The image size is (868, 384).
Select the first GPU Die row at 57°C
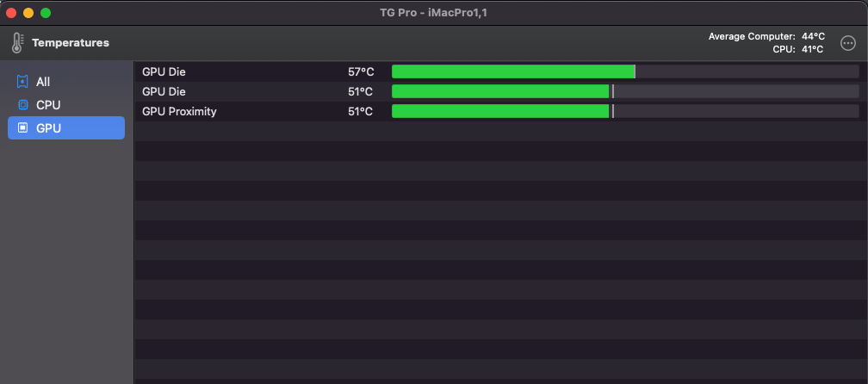(x=501, y=71)
